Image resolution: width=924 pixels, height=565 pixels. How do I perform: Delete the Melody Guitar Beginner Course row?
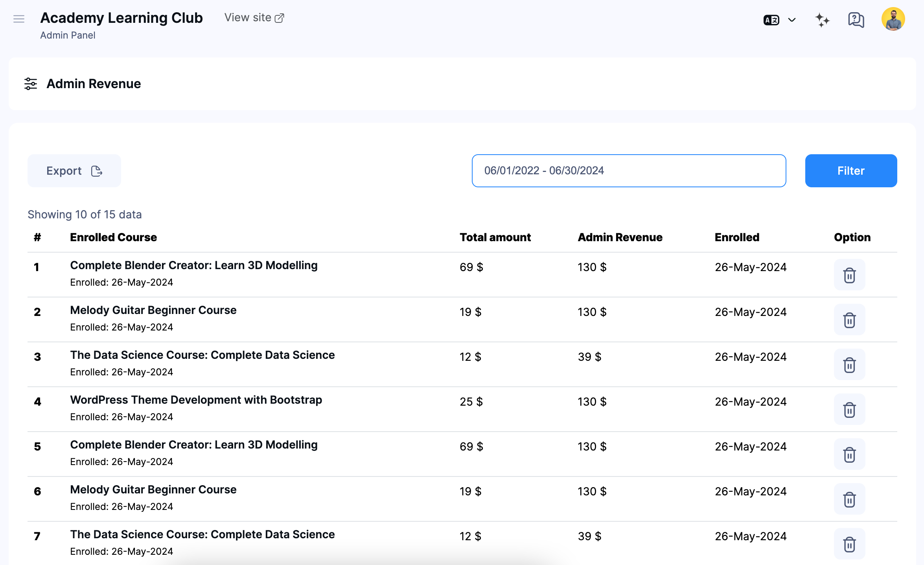[x=849, y=320]
